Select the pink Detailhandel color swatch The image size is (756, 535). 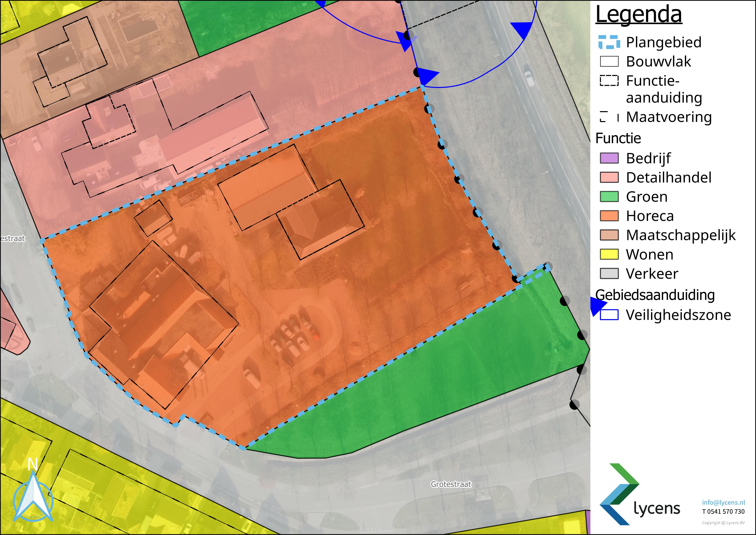point(609,177)
